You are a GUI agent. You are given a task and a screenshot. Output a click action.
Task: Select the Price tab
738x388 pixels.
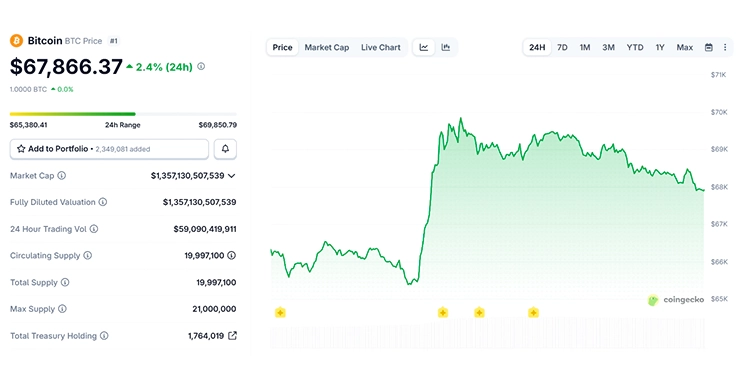tap(282, 48)
